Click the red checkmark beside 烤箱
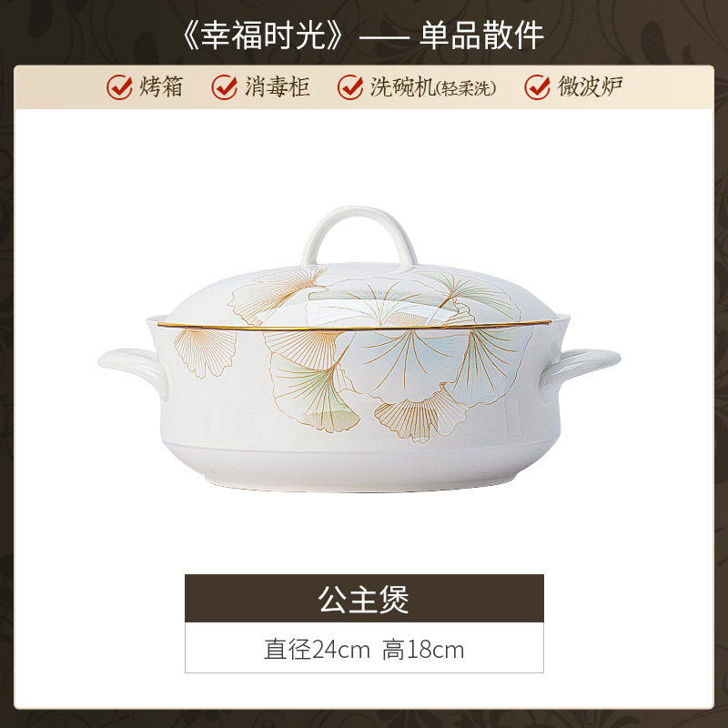The height and width of the screenshot is (728, 728). (119, 87)
